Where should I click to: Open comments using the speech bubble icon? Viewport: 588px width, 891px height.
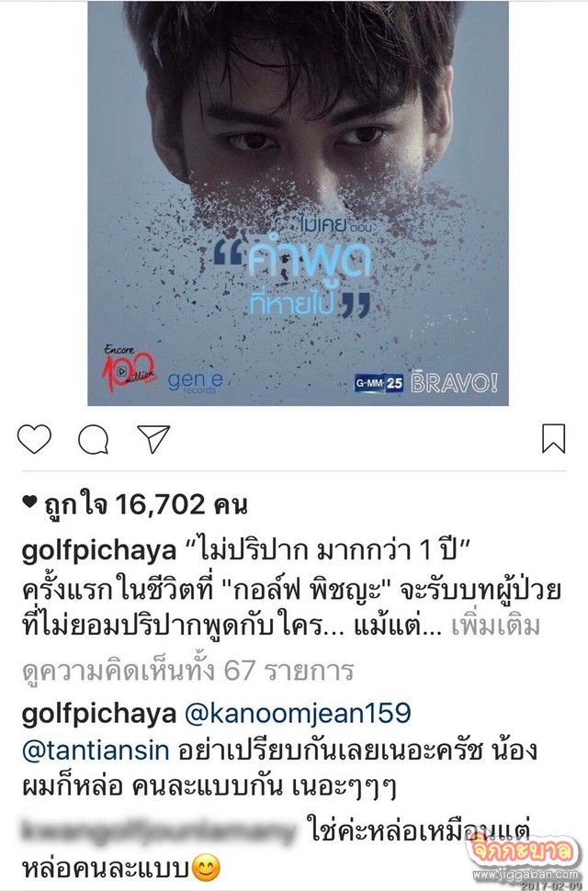pyautogui.click(x=93, y=440)
